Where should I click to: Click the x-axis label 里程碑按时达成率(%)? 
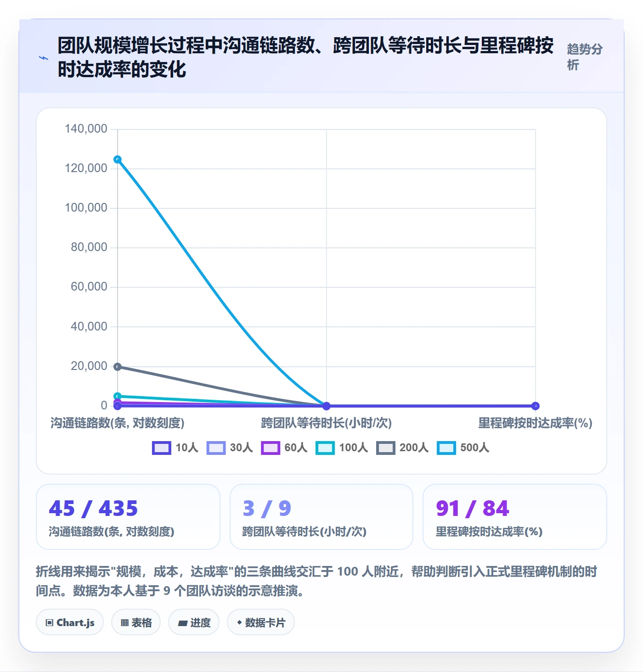click(536, 423)
